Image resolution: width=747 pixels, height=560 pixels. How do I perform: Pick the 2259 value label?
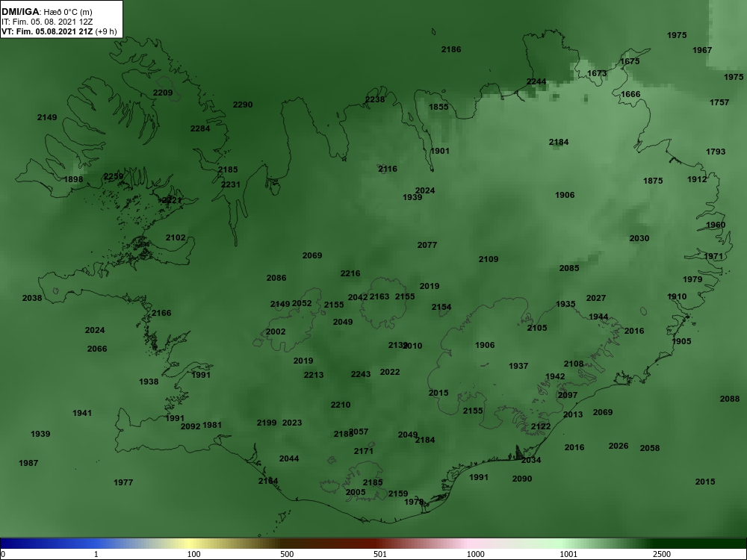114,177
